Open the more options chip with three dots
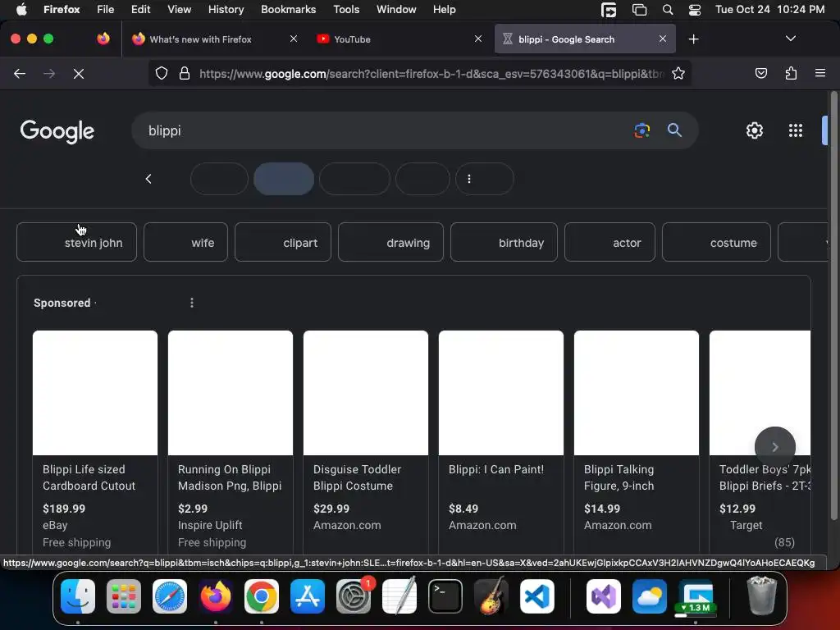The width and height of the screenshot is (840, 630). point(484,179)
